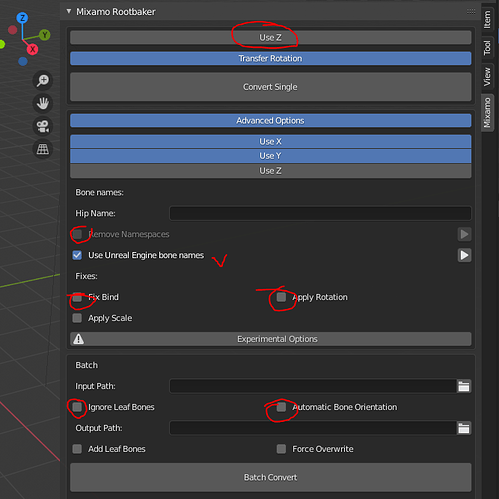Click the negative Y axis green dot
Image resolution: width=499 pixels, height=499 pixels.
point(2,44)
